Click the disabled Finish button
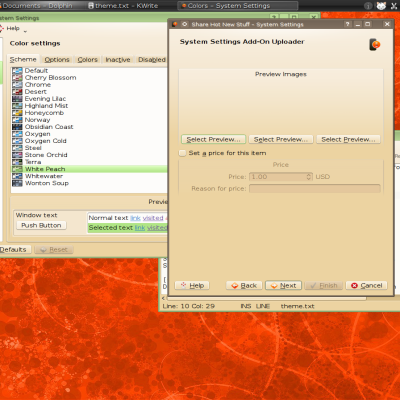Image resolution: width=400 pixels, height=400 pixels. (x=324, y=286)
